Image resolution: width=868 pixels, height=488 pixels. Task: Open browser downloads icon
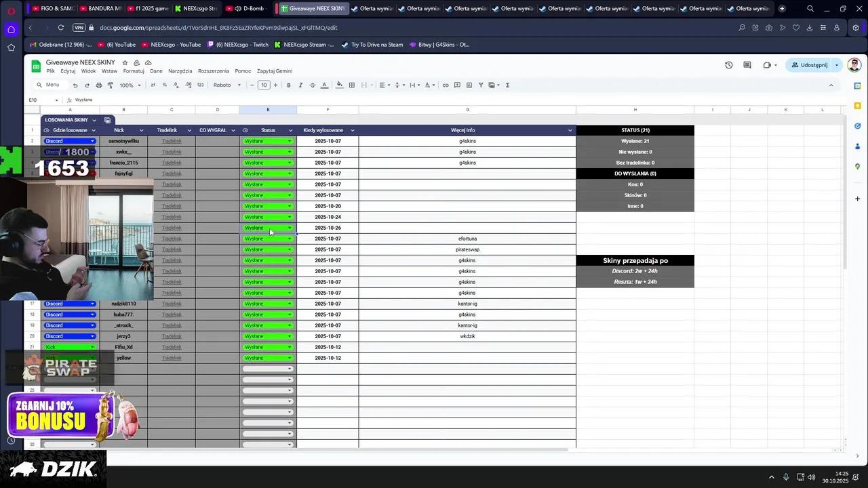click(810, 28)
